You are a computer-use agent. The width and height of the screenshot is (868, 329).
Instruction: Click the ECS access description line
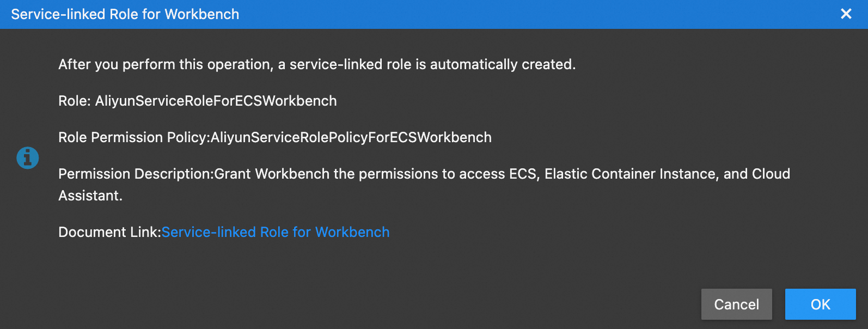(x=424, y=174)
